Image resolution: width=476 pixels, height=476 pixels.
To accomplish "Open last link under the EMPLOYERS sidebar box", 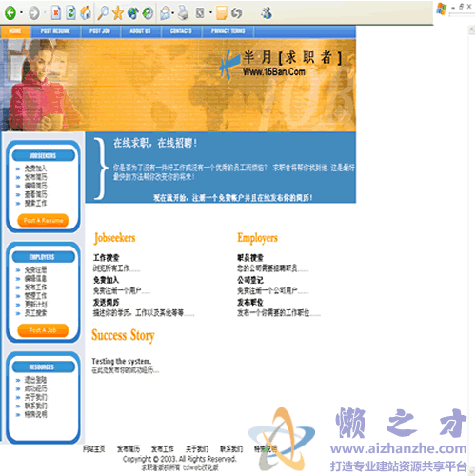I will [35, 313].
